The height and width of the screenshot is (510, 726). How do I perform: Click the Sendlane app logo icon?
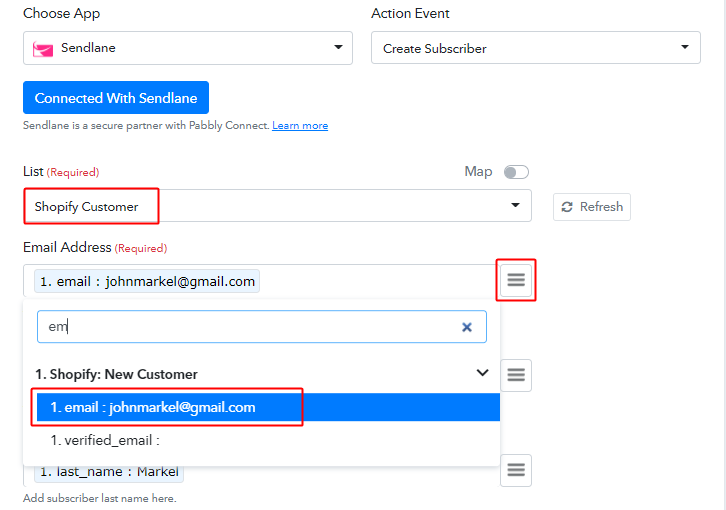pyautogui.click(x=43, y=48)
